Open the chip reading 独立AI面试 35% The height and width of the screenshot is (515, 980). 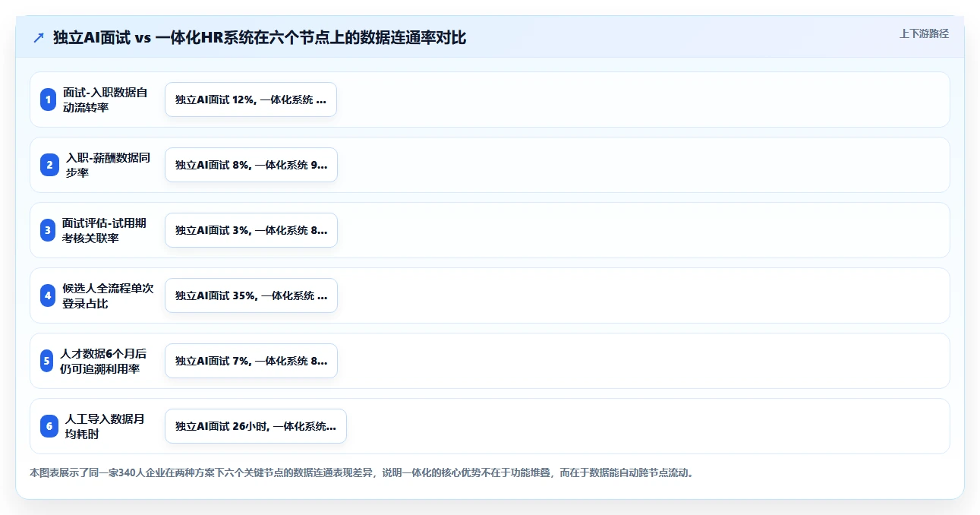point(251,295)
